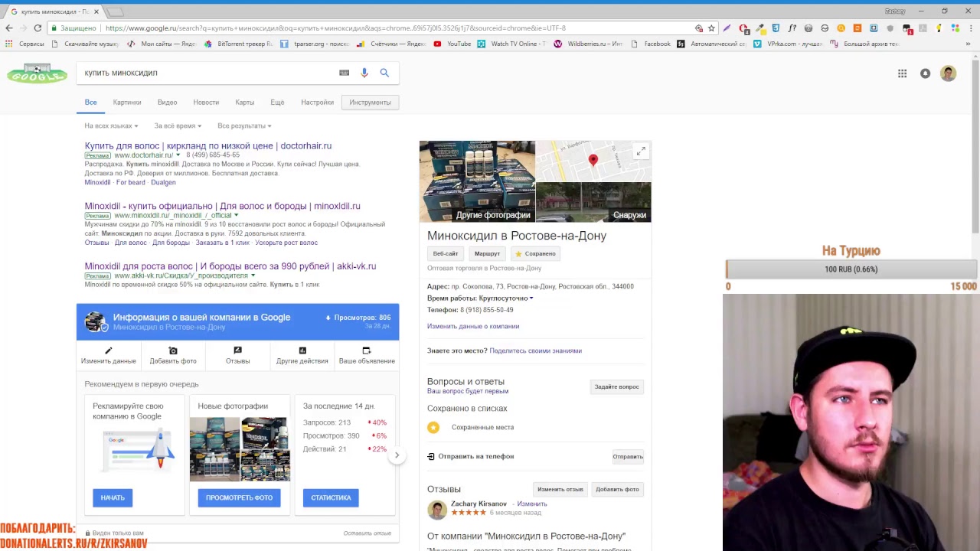The width and height of the screenshot is (980, 551).
Task: Show next recommendation card with arrow
Action: point(397,455)
